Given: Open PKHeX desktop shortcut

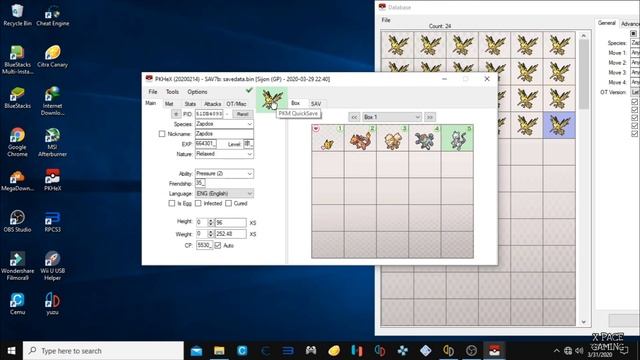Looking at the screenshot, I should pyautogui.click(x=53, y=180).
